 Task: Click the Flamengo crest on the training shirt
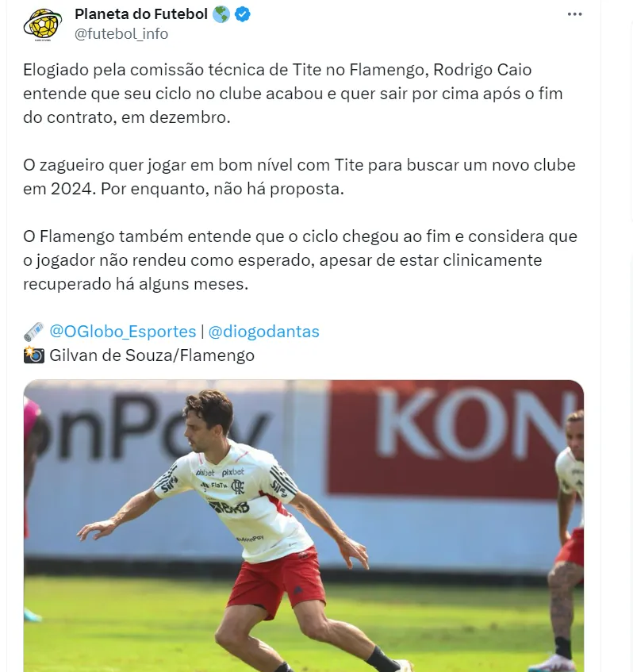(x=238, y=487)
